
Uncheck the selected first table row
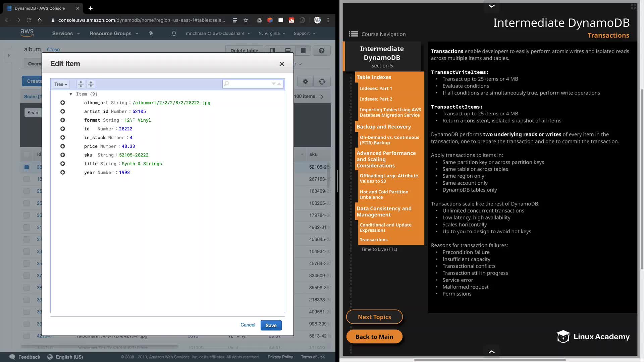pyautogui.click(x=27, y=167)
